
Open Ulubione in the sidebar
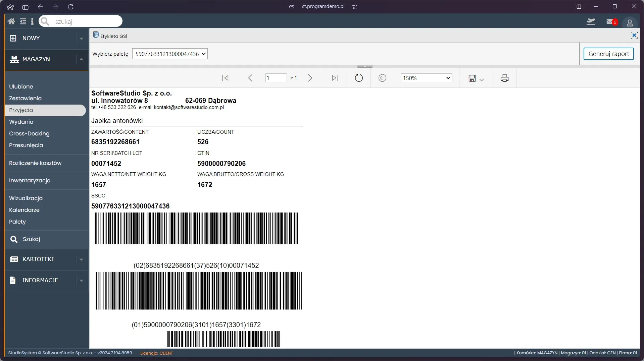(x=21, y=86)
